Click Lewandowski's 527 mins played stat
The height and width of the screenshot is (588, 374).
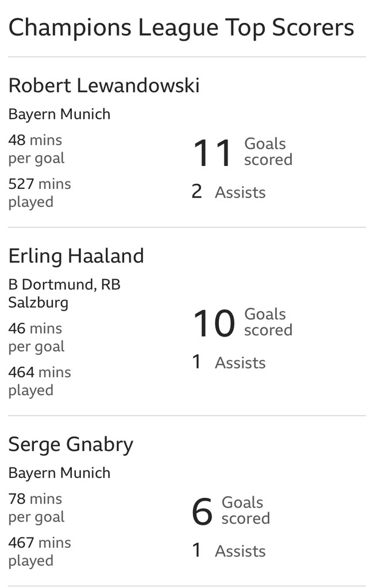pos(40,193)
